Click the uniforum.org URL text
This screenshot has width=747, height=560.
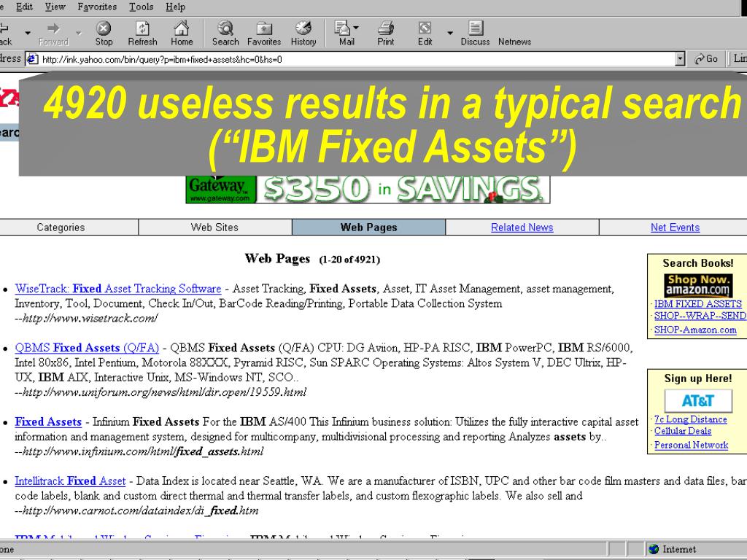click(160, 392)
